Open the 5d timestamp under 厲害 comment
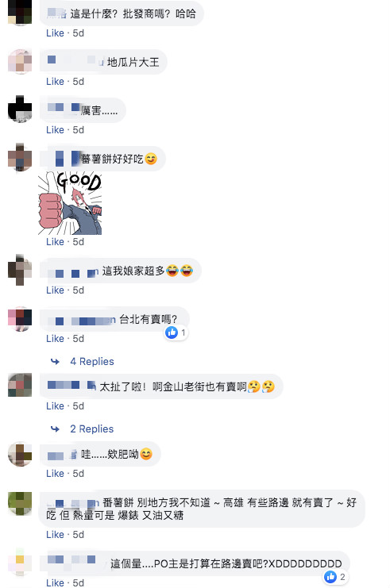Viewport: 390px width, 588px height. pos(78,130)
